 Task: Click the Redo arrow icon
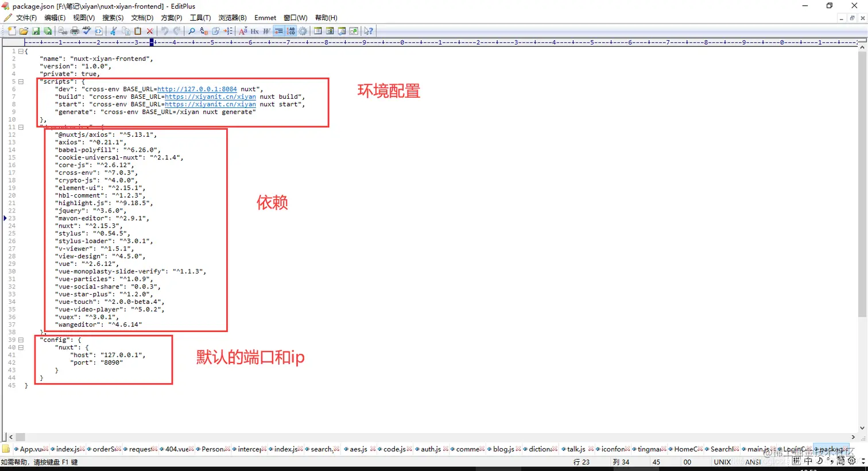(x=177, y=31)
